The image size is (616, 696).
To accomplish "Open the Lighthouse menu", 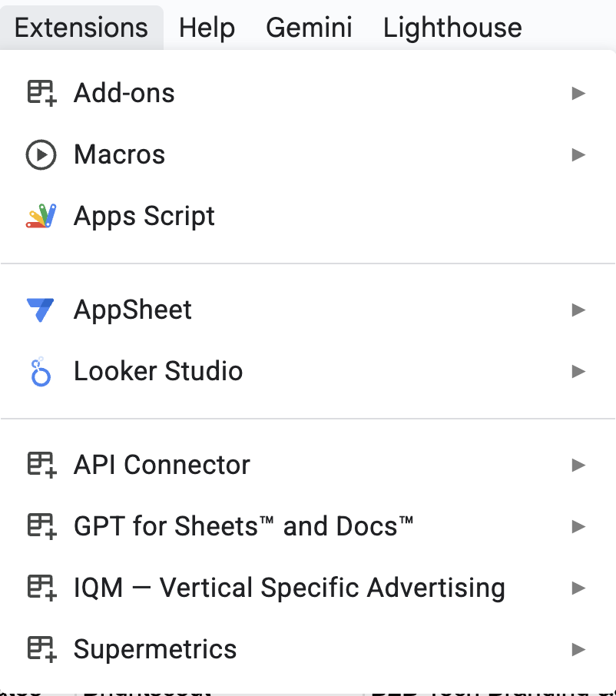I will (x=452, y=28).
